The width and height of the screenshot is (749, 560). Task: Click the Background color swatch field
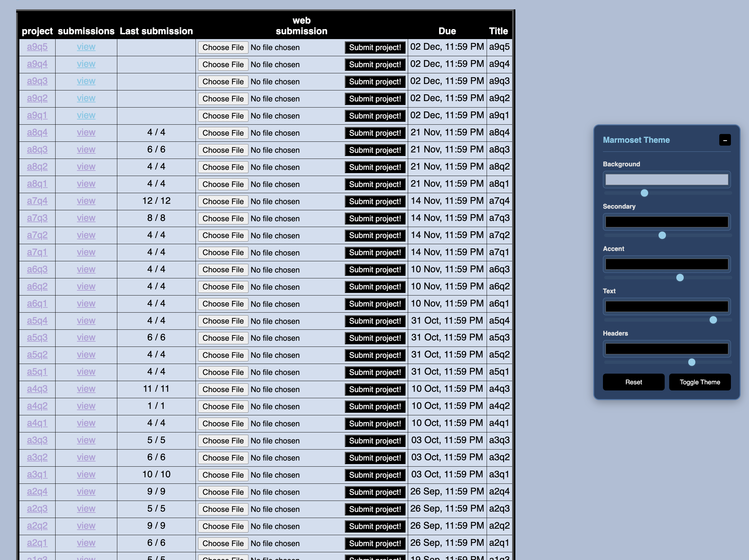point(666,179)
